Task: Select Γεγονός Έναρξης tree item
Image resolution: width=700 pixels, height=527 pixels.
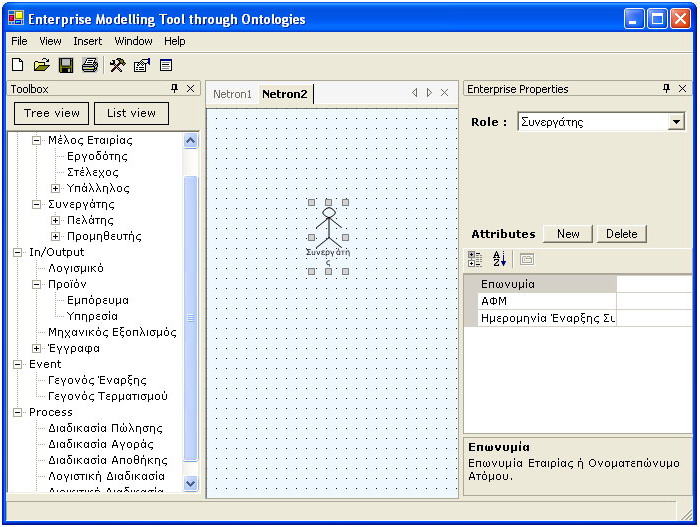Action: tap(97, 380)
